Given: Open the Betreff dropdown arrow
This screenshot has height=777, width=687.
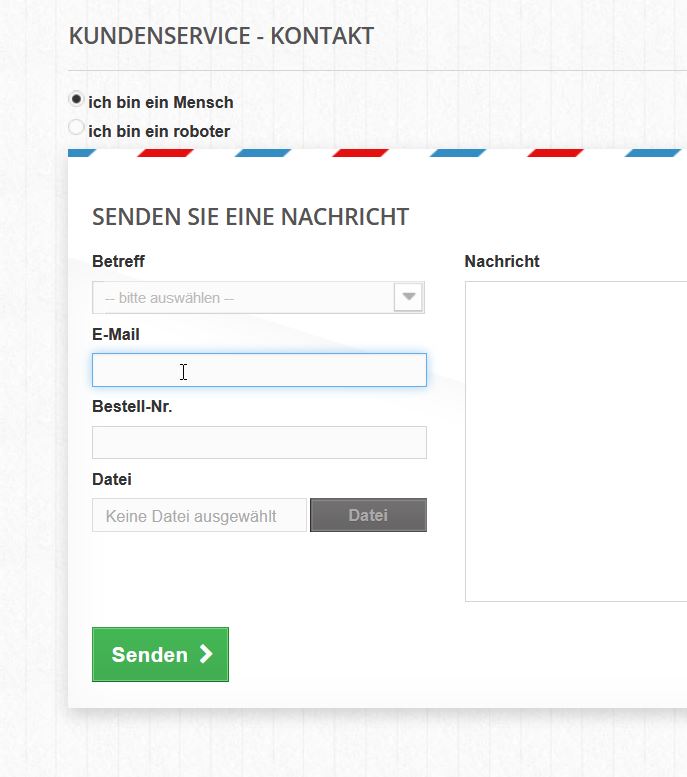Looking at the screenshot, I should point(408,297).
